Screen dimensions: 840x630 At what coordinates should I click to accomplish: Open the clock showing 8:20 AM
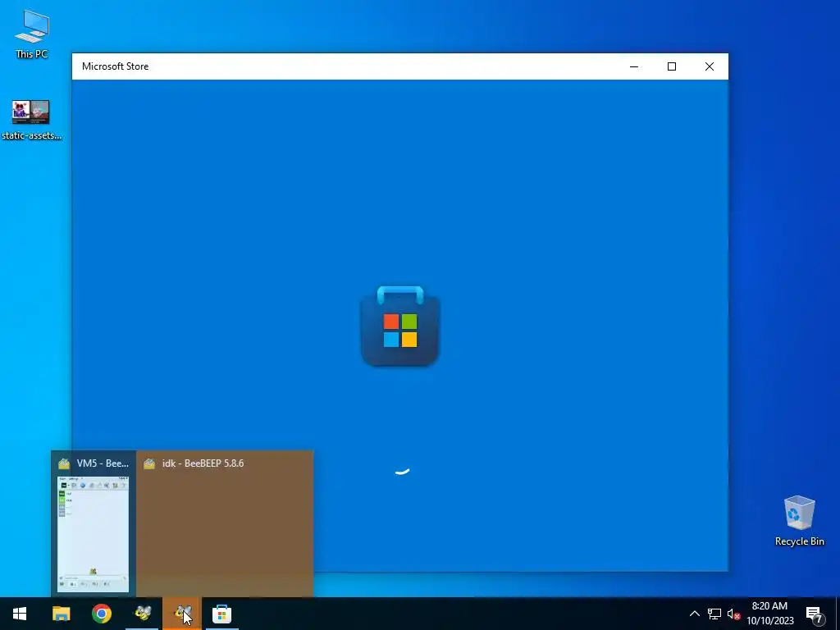(x=769, y=614)
